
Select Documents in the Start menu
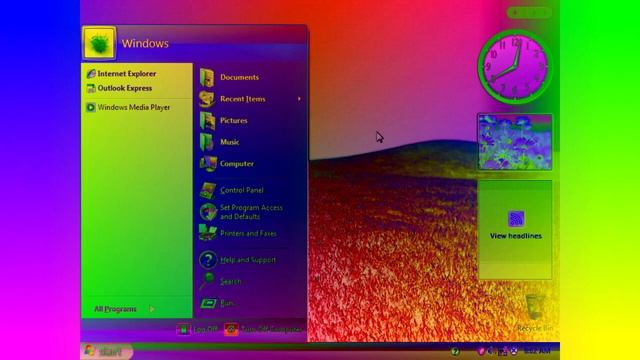pyautogui.click(x=239, y=77)
